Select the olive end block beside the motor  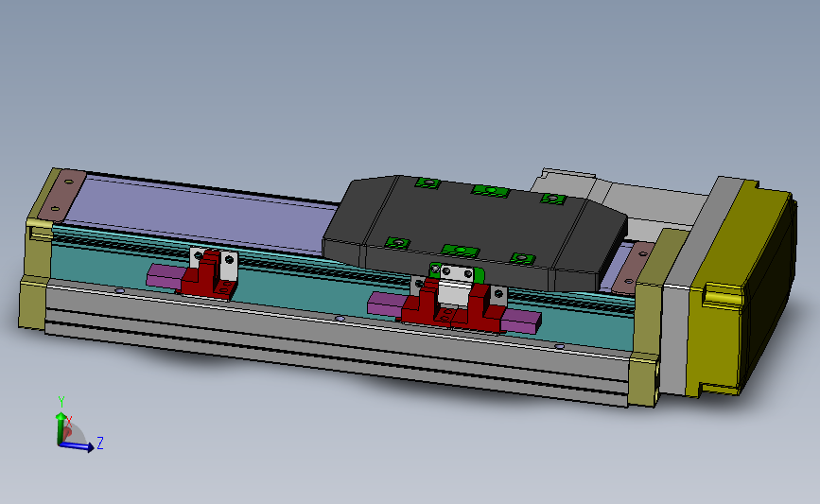[649, 319]
